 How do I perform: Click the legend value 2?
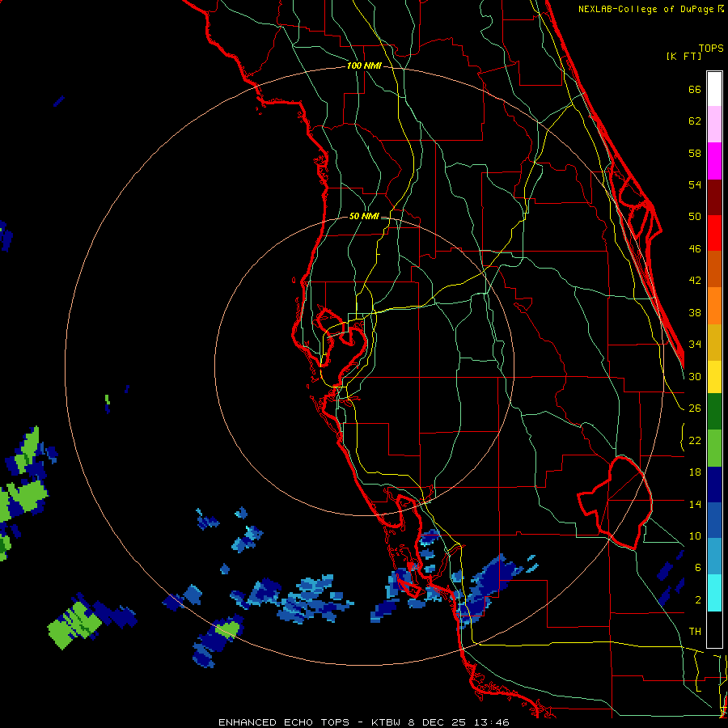(698, 599)
